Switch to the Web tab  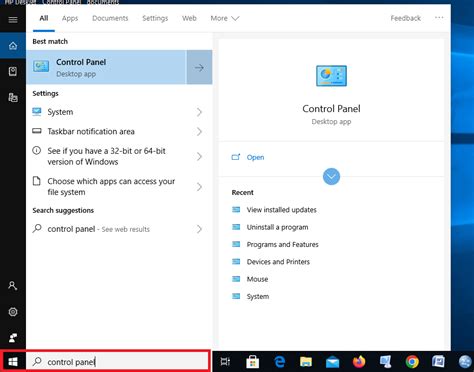coord(189,18)
